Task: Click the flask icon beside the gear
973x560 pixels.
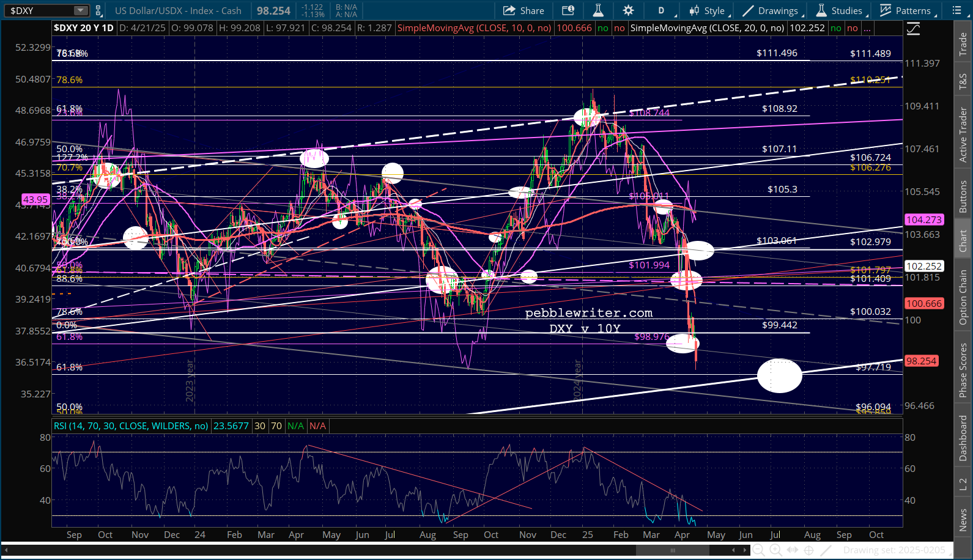Action: pos(598,10)
